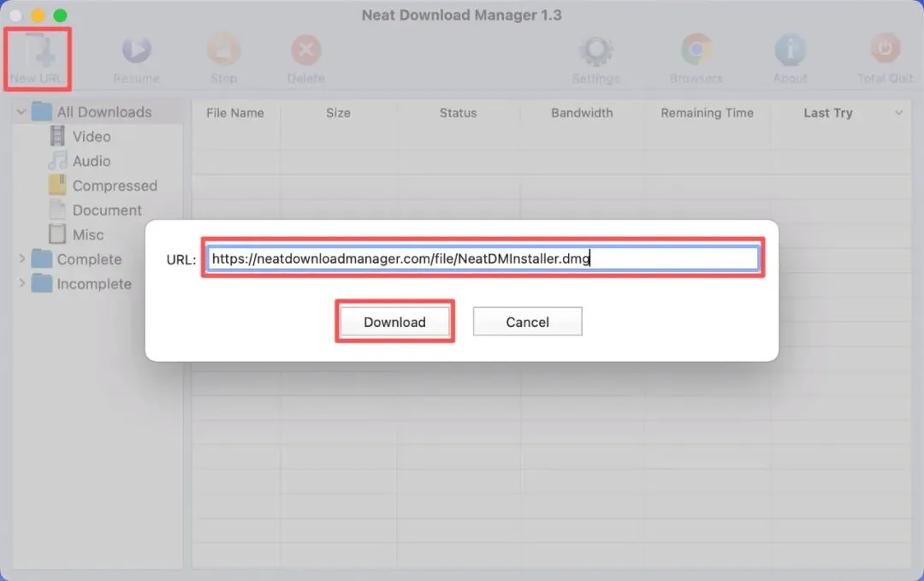The width and height of the screenshot is (924, 581).
Task: Click inside the URL input field
Action: (483, 258)
